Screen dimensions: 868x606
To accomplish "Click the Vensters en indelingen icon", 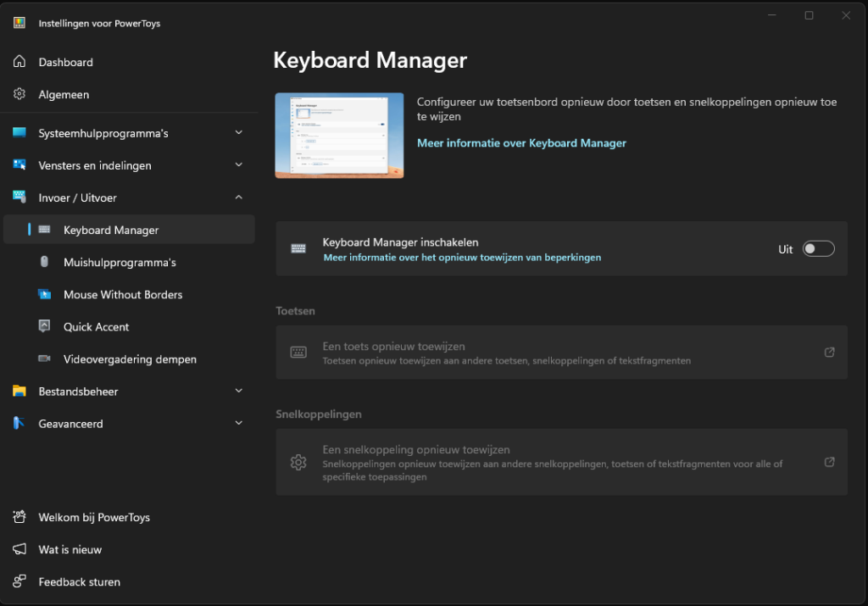I will pos(19,164).
